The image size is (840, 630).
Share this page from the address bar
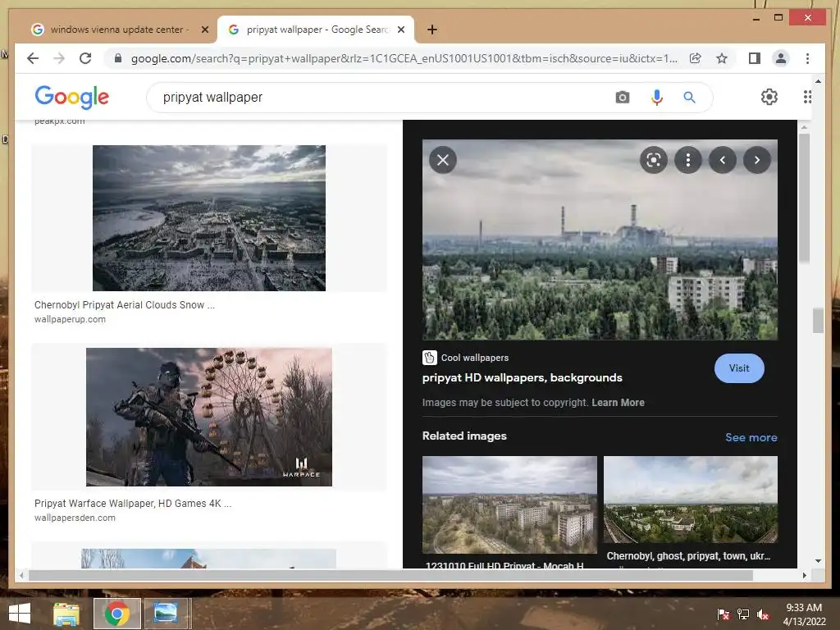click(696, 58)
